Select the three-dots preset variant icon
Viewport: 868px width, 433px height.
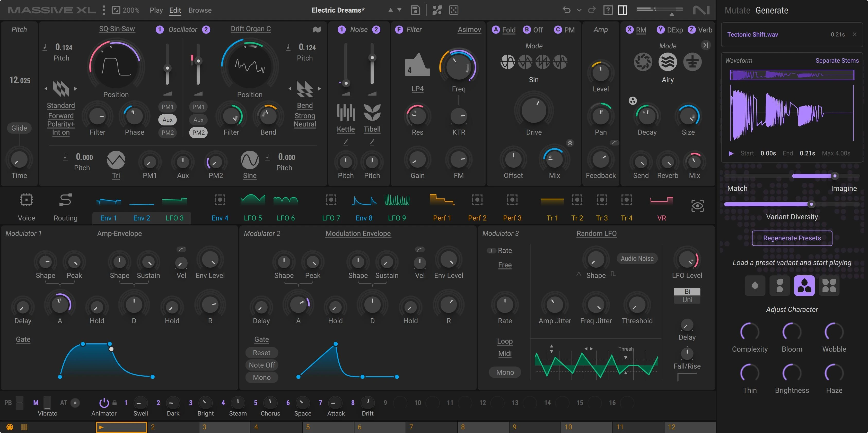point(804,286)
